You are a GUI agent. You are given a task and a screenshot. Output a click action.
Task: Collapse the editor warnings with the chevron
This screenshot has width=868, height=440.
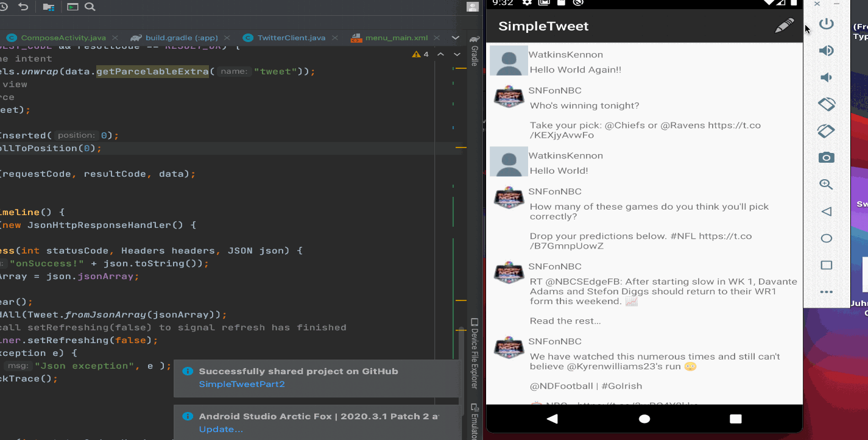440,54
